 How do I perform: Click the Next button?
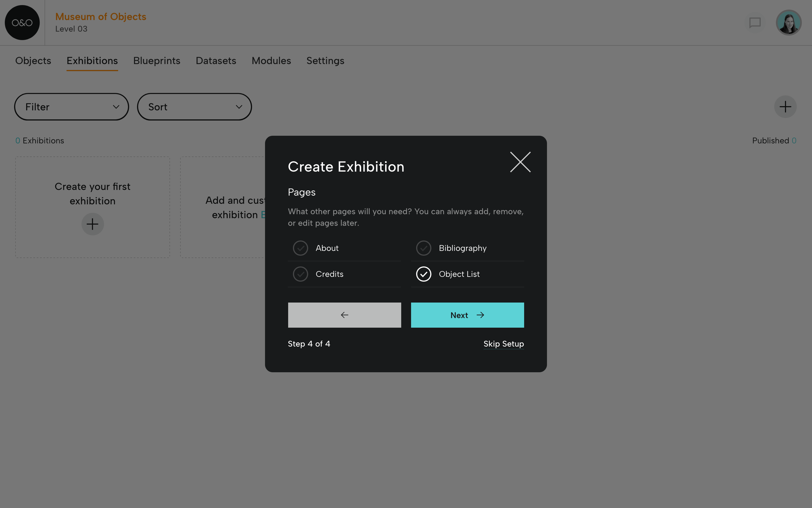click(467, 315)
